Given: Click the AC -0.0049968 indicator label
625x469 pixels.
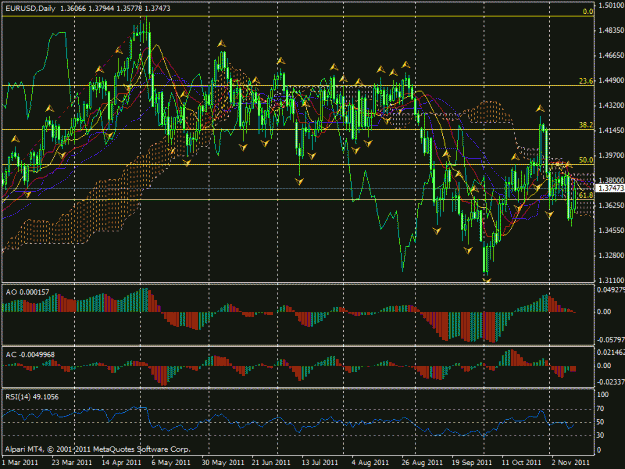Looking at the screenshot, I should pyautogui.click(x=30, y=354).
